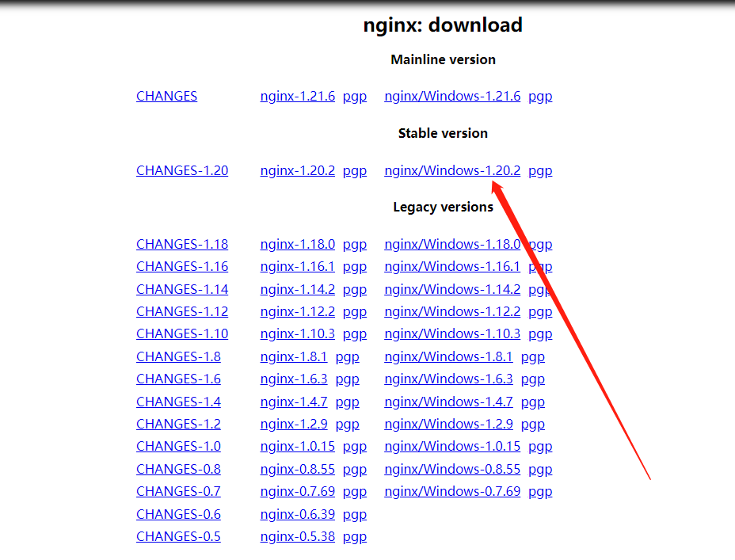735x560 pixels.
Task: Open CHANGES-1.10 link
Action: [x=182, y=333]
